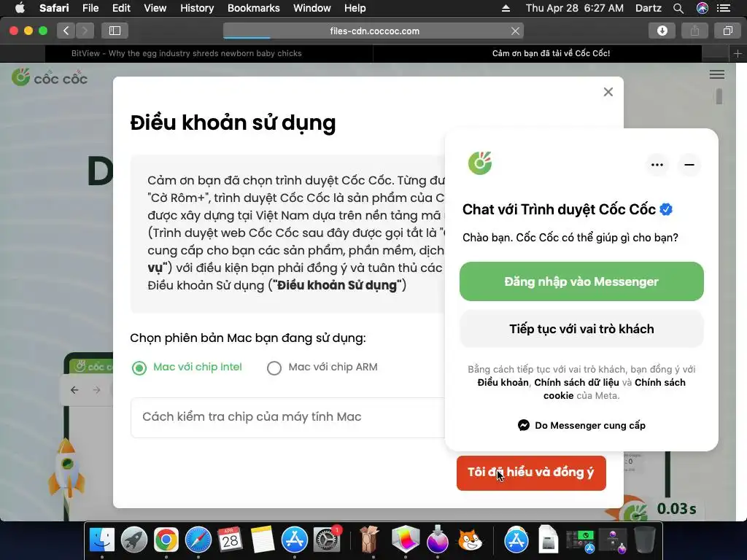
Task: Stop loading with address bar X
Action: click(x=515, y=31)
